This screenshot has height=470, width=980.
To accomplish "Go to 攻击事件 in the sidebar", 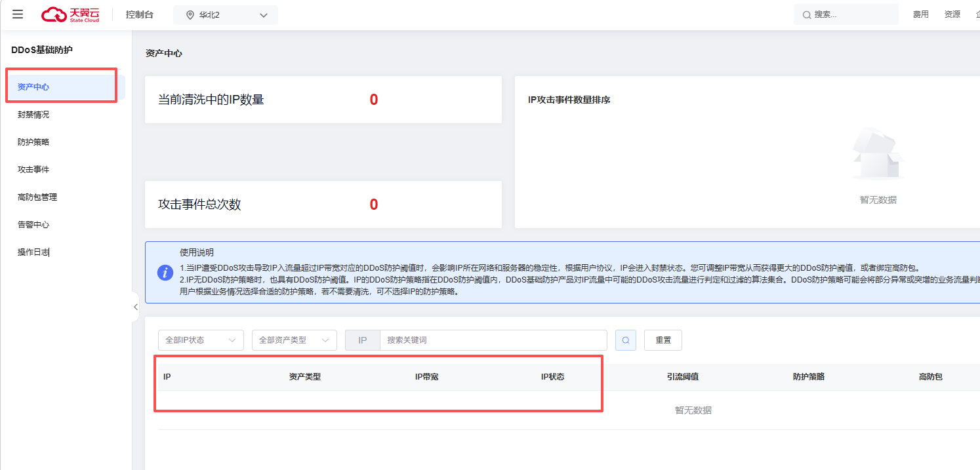I will (x=33, y=170).
